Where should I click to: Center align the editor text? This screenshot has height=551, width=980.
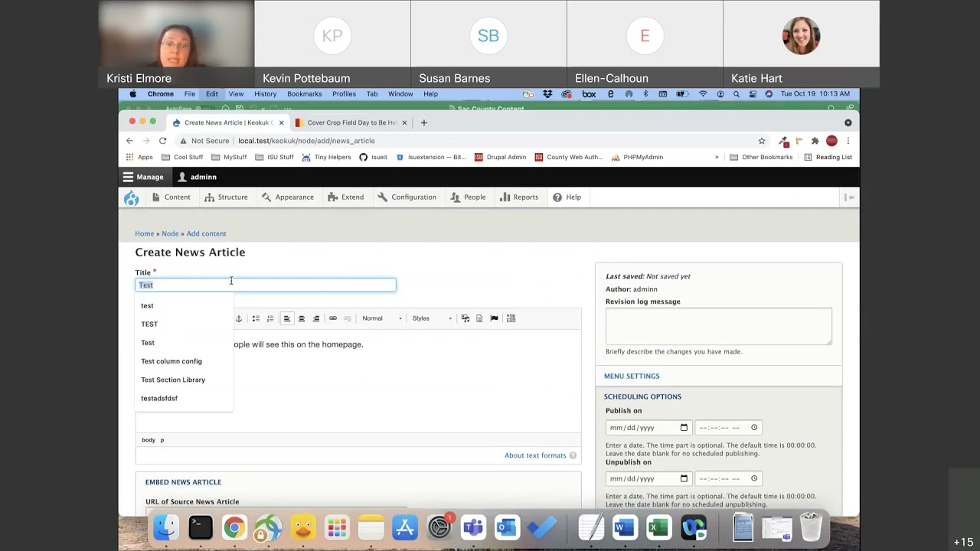click(302, 318)
